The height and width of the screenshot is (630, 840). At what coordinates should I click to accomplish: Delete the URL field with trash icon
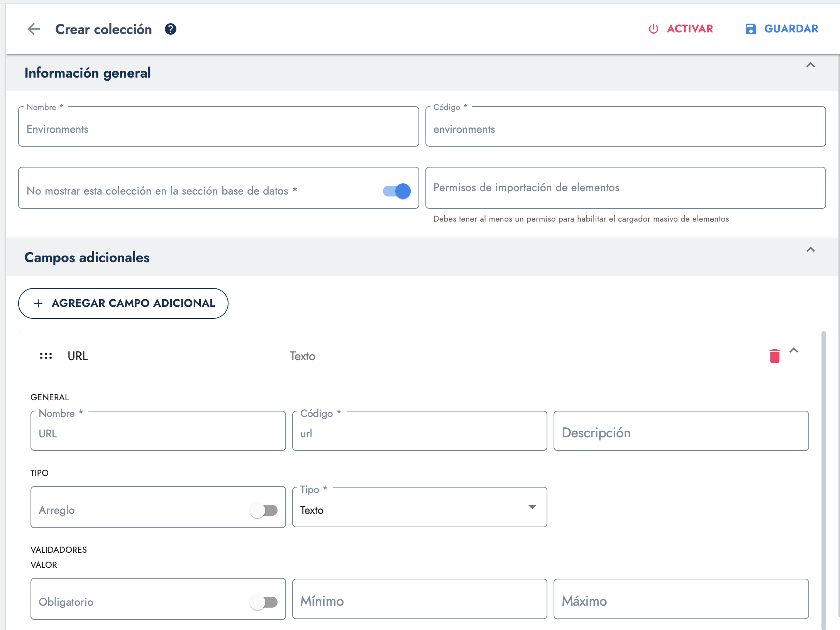pyautogui.click(x=774, y=356)
